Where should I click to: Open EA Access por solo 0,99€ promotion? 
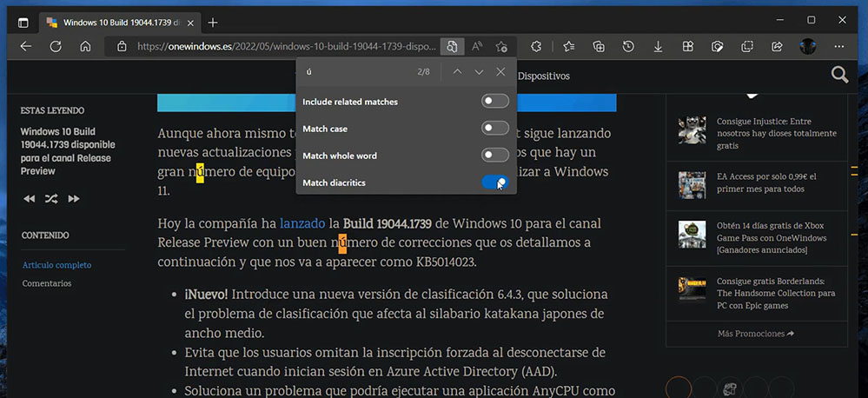pyautogui.click(x=766, y=182)
